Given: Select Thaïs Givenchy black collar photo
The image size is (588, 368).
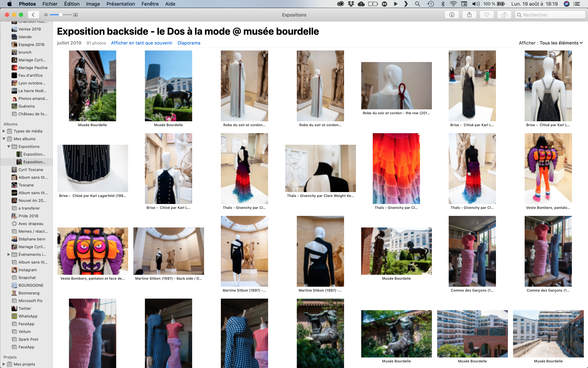Looking at the screenshot, I should pyautogui.click(x=320, y=168).
